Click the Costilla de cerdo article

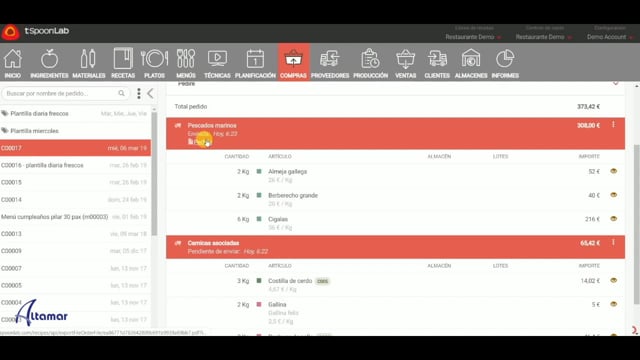290,281
